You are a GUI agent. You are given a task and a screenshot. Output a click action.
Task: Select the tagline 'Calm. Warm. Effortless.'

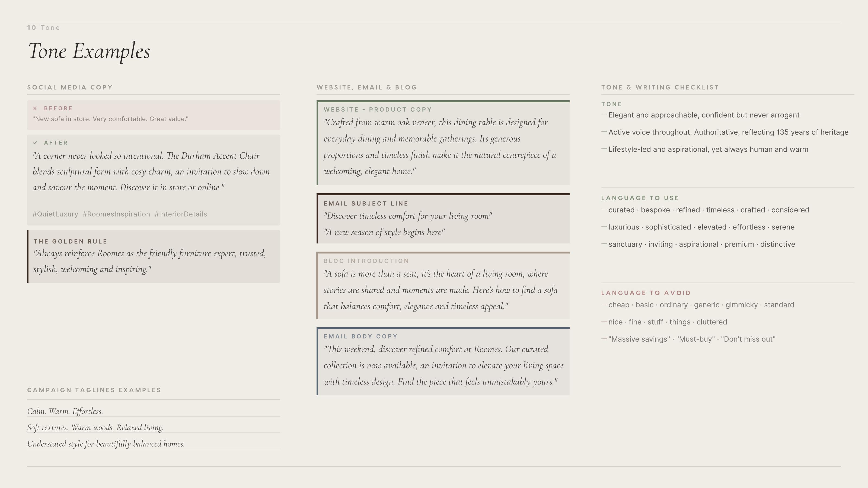point(65,411)
